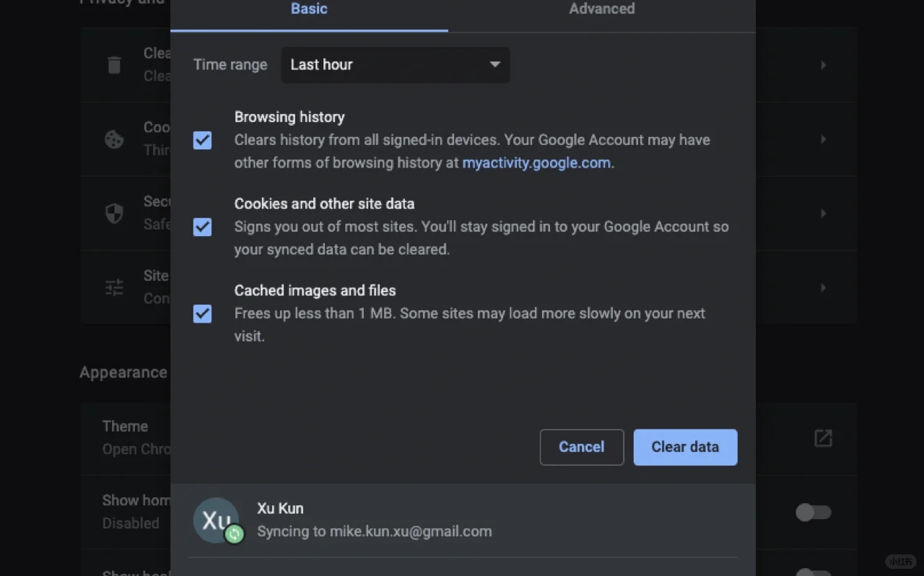Switch to the Advanced tab
This screenshot has height=576, width=924.
click(x=601, y=10)
